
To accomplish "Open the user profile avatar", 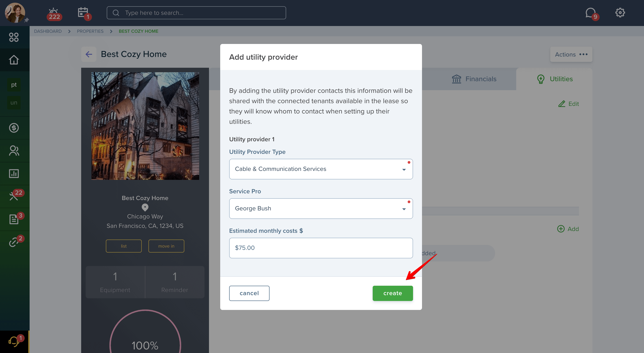I will [15, 13].
